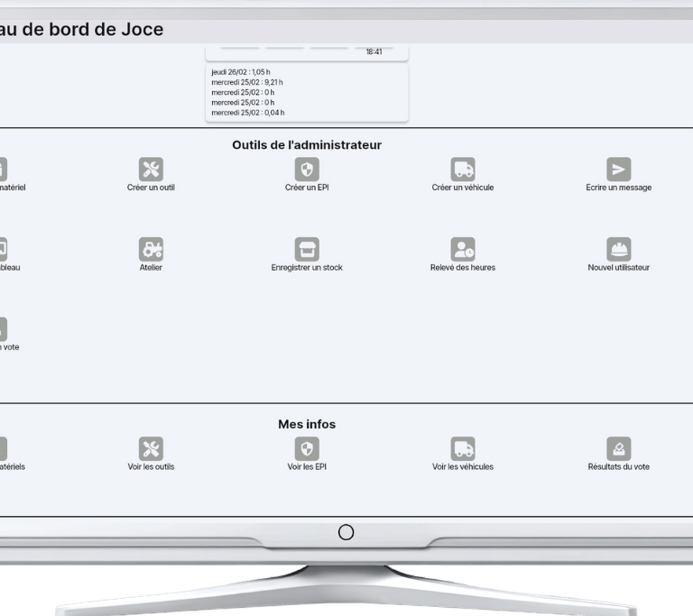
Task: Click the Voir les EPI shield icon
Action: pos(307,448)
